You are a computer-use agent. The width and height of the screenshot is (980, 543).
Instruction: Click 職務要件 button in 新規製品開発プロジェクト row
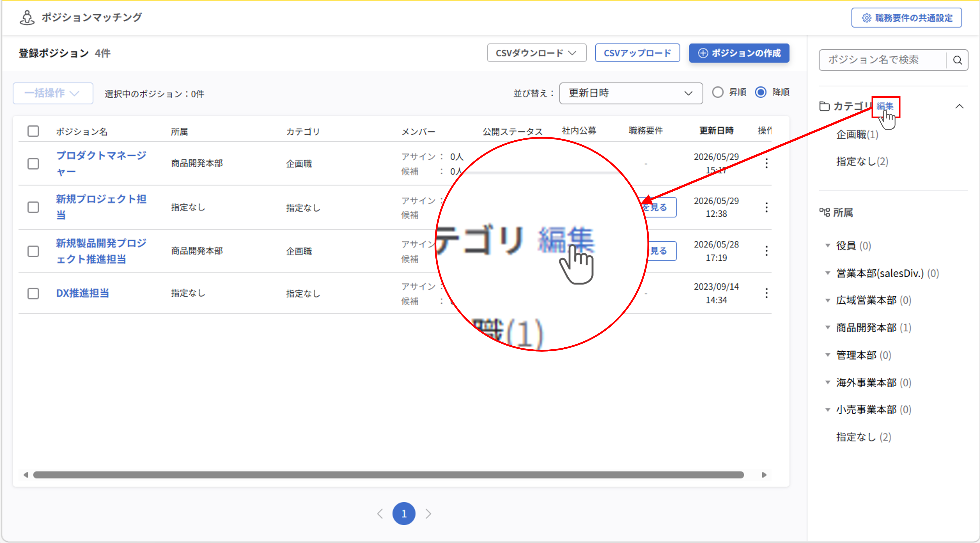coord(662,251)
